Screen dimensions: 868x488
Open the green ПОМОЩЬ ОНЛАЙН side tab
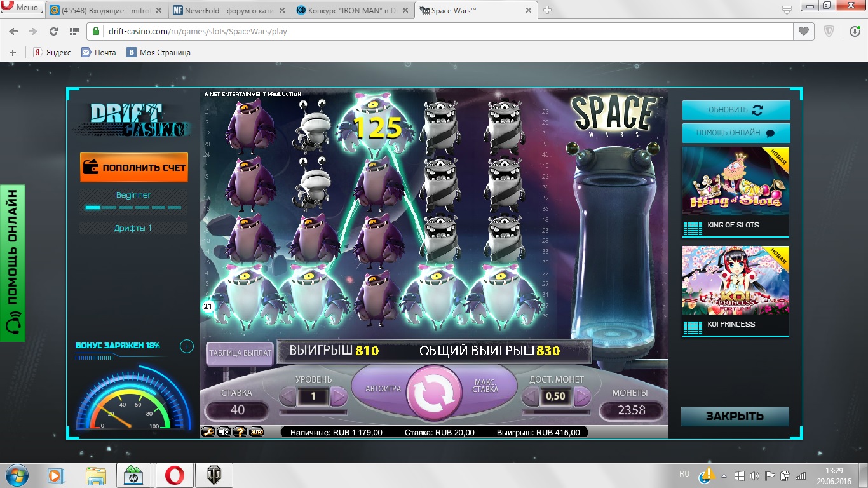point(13,262)
